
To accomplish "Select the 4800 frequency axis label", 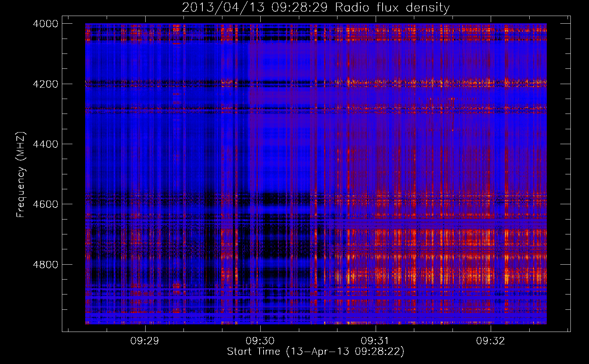I will point(46,264).
